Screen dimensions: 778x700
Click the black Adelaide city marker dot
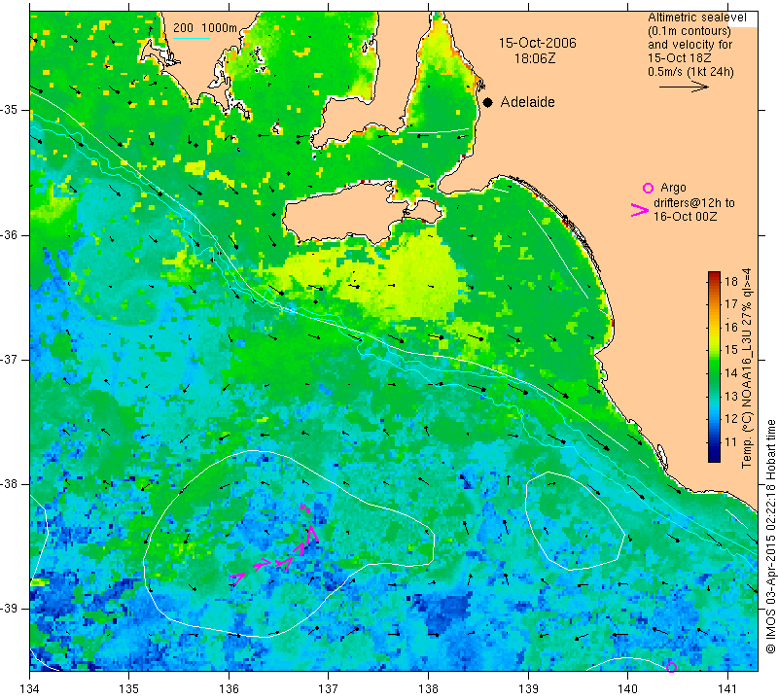click(x=488, y=102)
